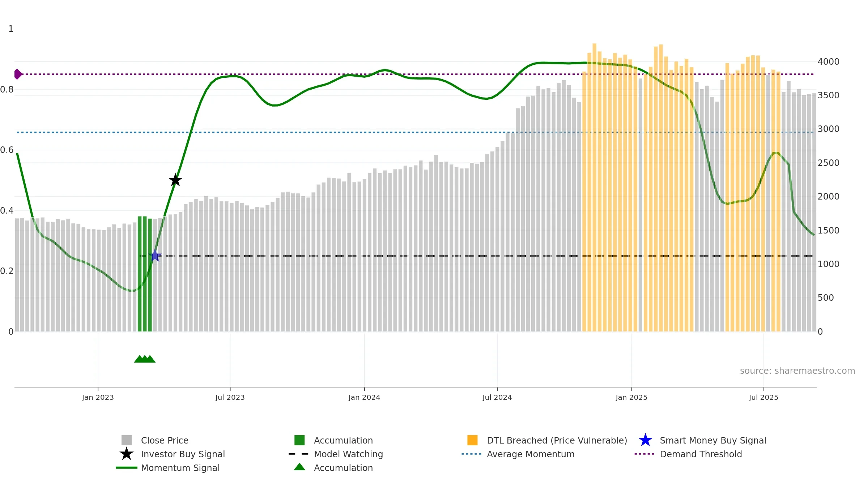Click the black Investor Buy Signal star on chart

click(x=175, y=180)
